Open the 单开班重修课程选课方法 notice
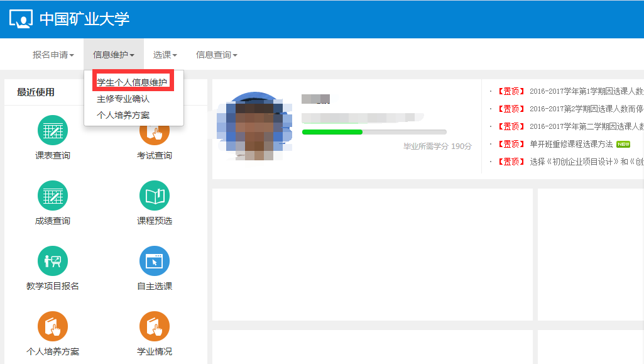The image size is (644, 364). (571, 144)
